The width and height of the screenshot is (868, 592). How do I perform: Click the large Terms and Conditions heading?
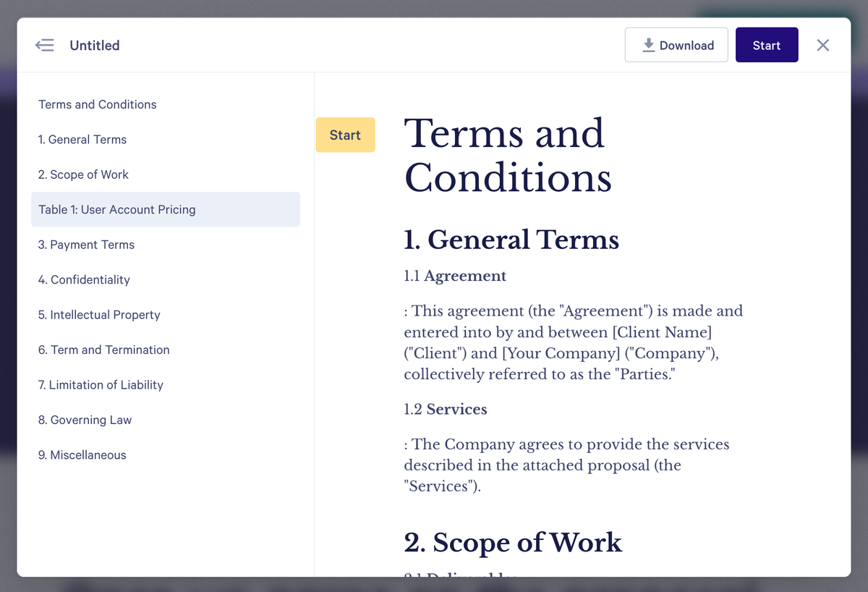coord(508,155)
